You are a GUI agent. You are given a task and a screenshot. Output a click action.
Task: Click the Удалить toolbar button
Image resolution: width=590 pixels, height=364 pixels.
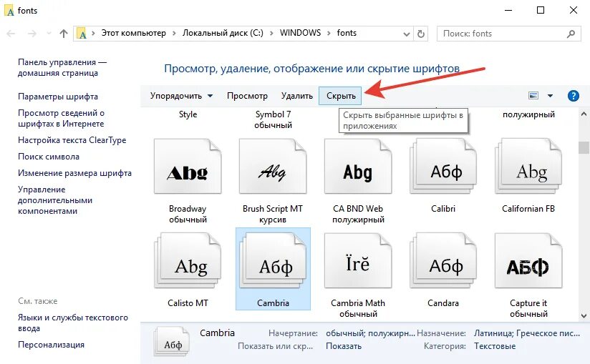pyautogui.click(x=297, y=96)
